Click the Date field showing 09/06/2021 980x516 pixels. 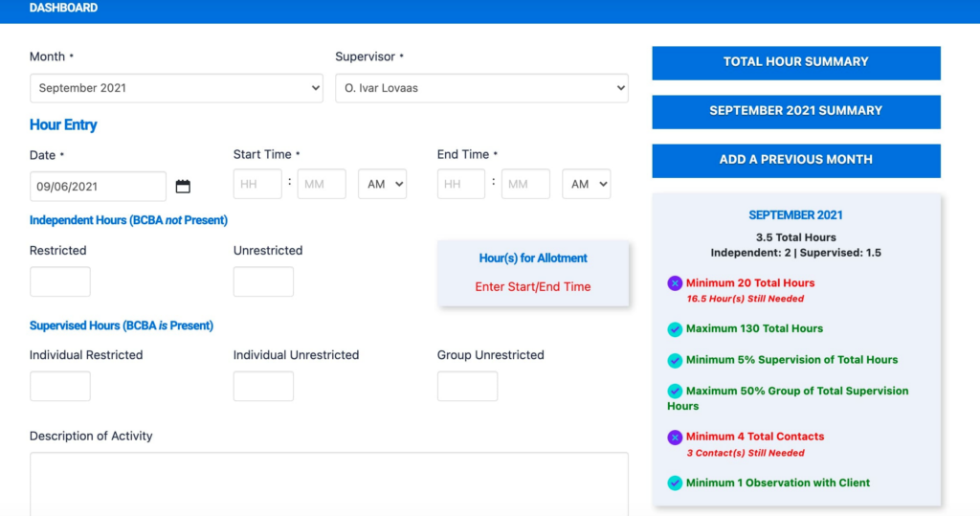click(98, 187)
